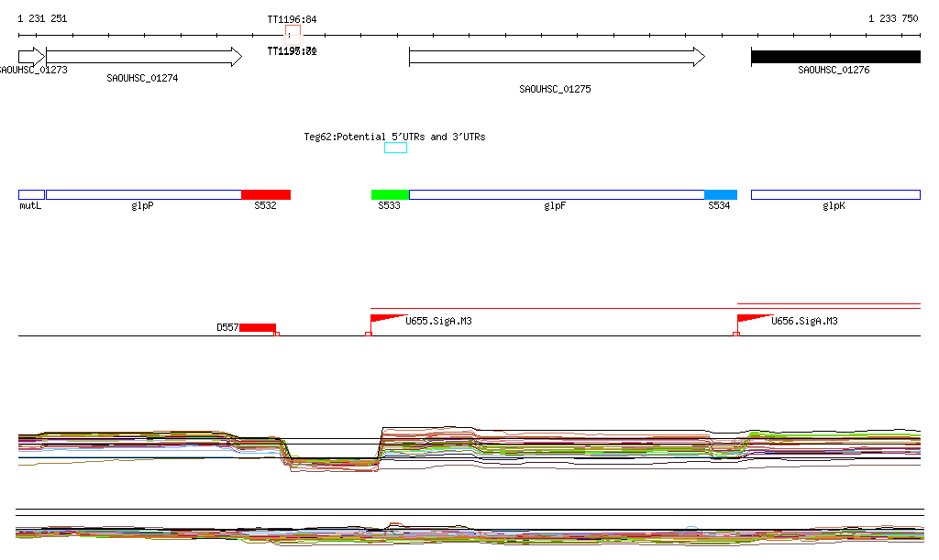The height and width of the screenshot is (560, 939).
Task: Click the 'mutL' label
Action: click(30, 206)
